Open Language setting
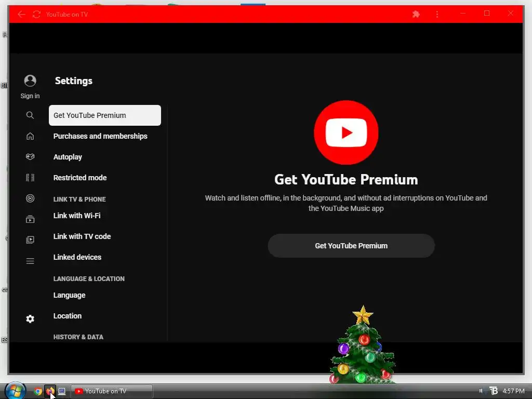 (x=69, y=295)
